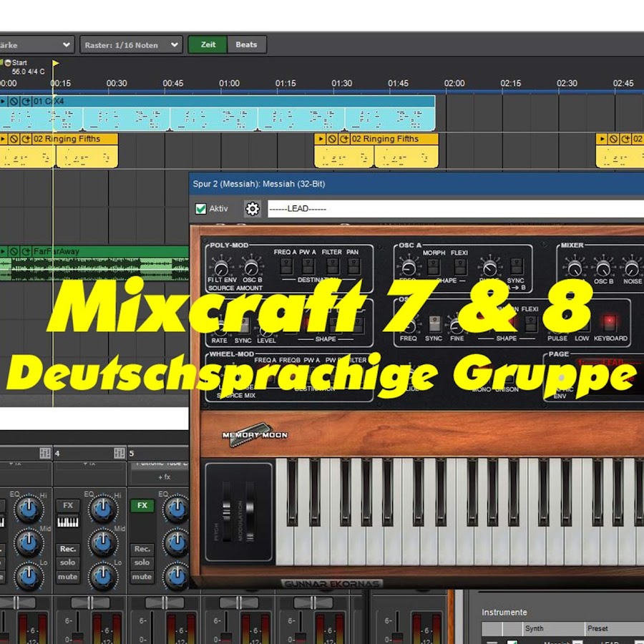
Task: Open the FX button on mixer channel 4
Action: click(x=68, y=506)
